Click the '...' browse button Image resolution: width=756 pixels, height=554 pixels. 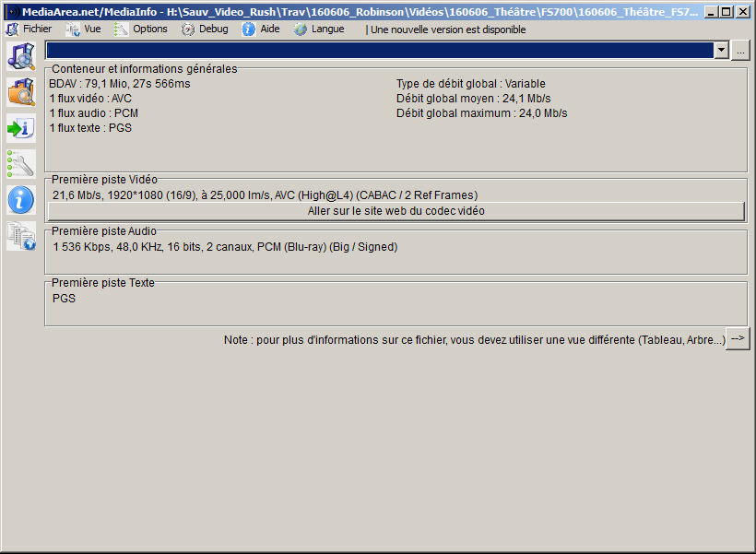[x=740, y=51]
